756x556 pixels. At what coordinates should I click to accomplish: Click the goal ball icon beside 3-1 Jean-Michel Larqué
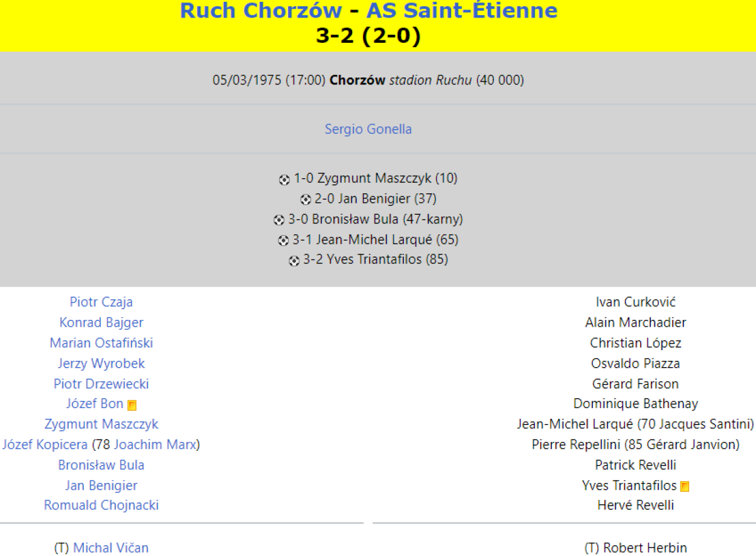[x=283, y=241]
